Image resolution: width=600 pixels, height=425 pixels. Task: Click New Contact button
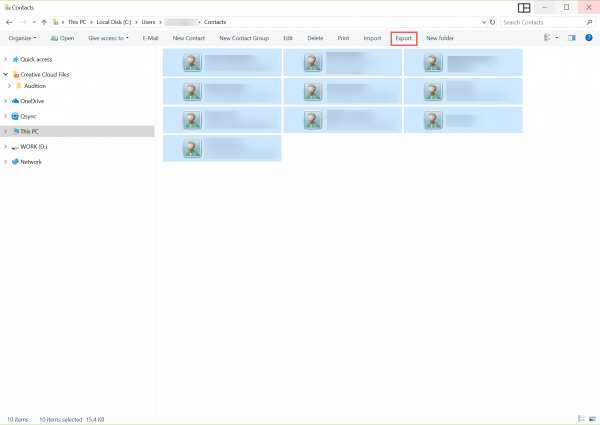189,38
